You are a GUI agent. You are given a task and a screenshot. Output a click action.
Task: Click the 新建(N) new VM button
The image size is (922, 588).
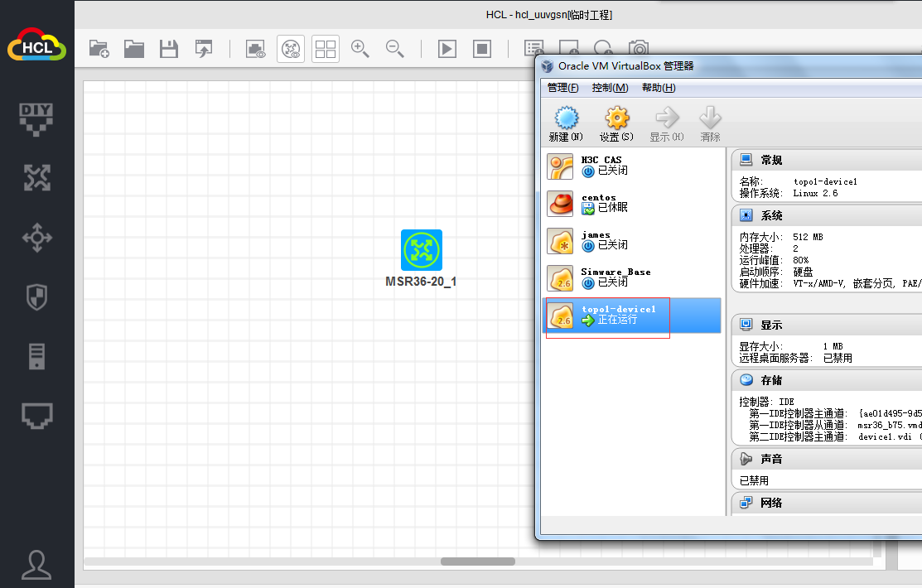tap(567, 124)
